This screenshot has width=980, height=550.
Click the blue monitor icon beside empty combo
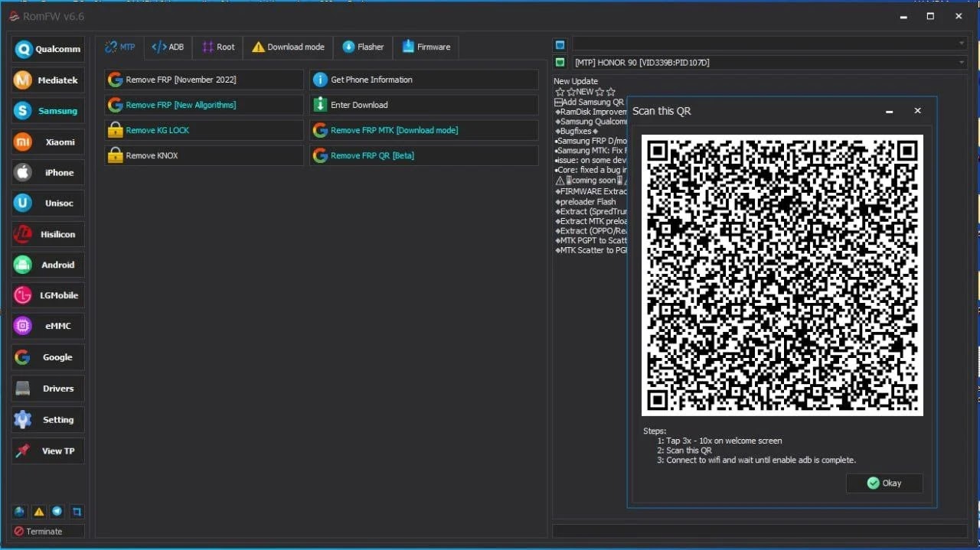pos(560,44)
